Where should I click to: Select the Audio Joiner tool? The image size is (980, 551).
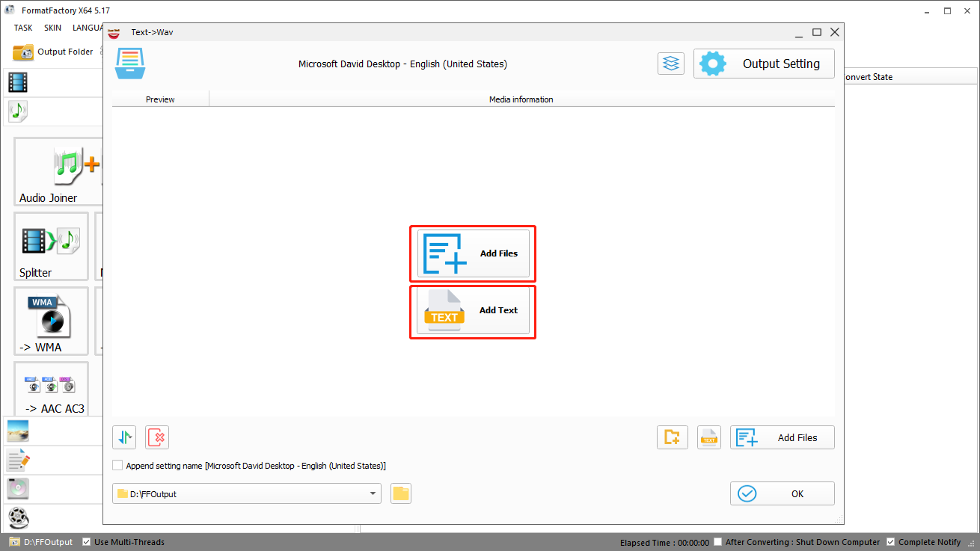(x=58, y=172)
